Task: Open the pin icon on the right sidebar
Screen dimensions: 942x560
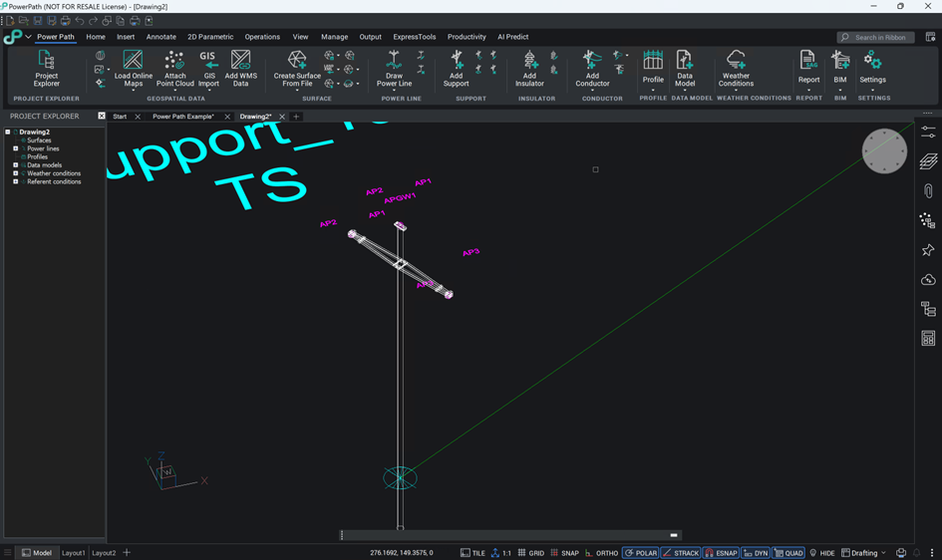Action: click(928, 250)
